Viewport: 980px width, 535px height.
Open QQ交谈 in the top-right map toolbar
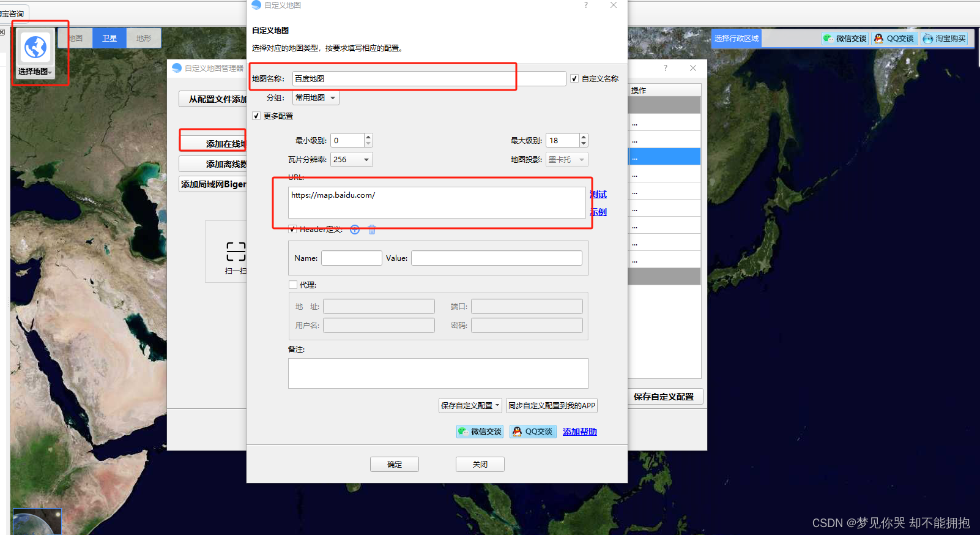(x=894, y=39)
